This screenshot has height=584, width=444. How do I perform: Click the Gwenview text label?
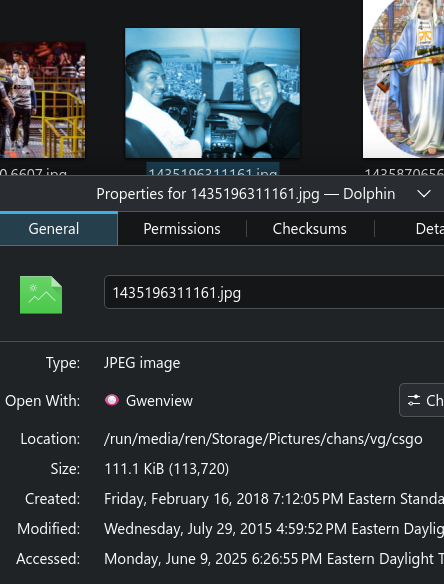(159, 401)
